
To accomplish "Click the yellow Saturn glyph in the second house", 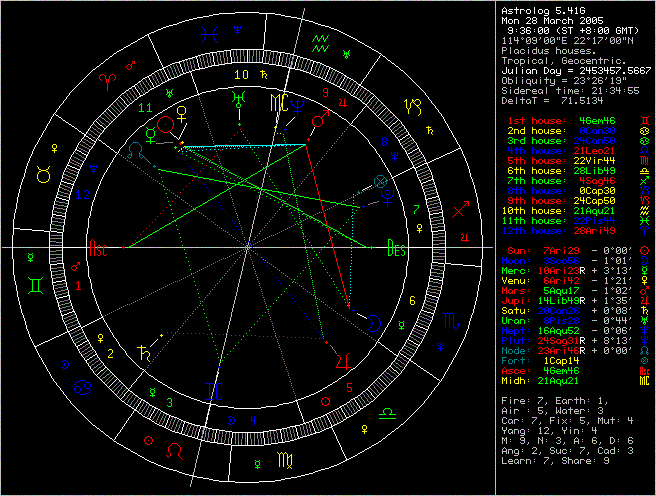I will pos(147,352).
